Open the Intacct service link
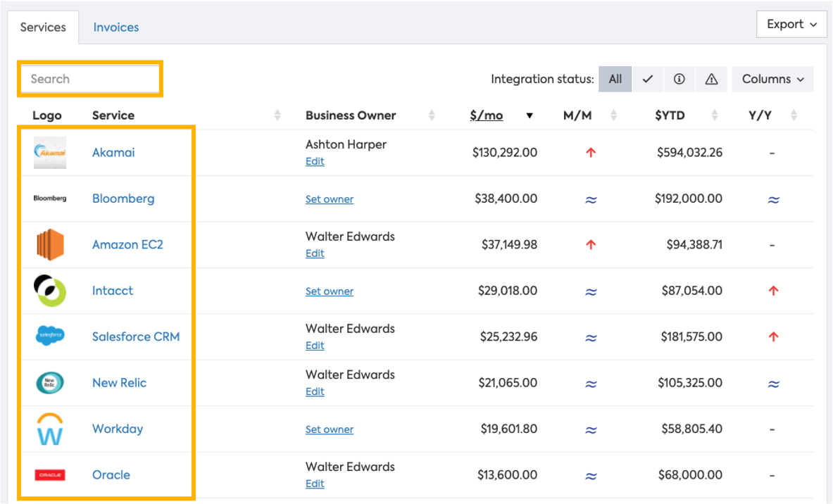The image size is (833, 504). point(113,291)
